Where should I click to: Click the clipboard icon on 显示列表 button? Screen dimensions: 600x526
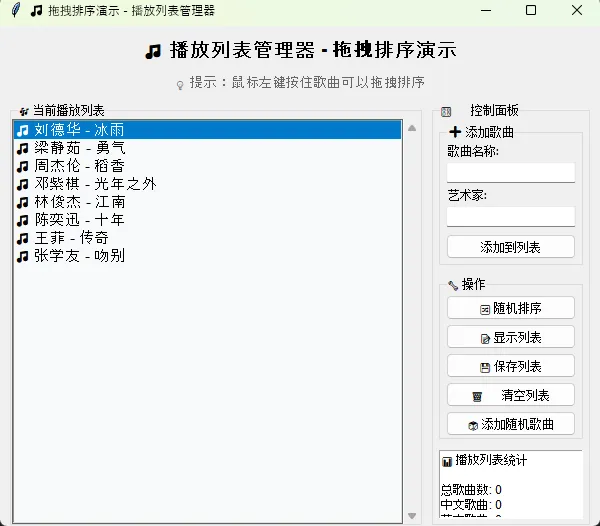tap(485, 338)
